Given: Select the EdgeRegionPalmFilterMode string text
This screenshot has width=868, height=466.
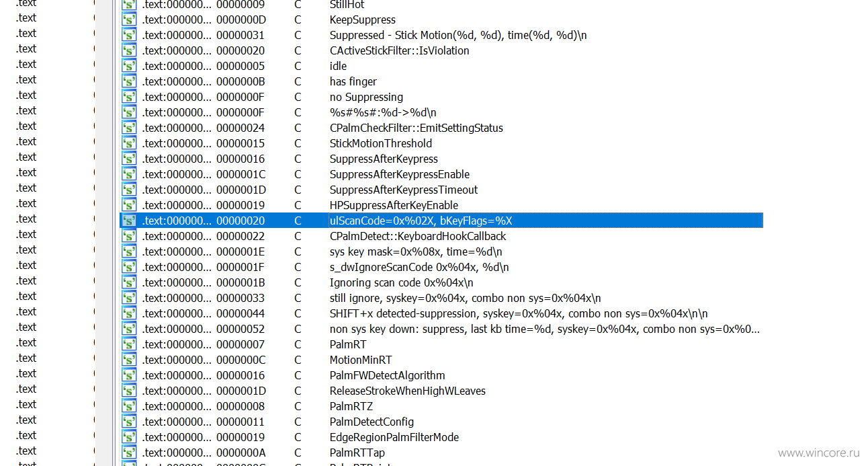Looking at the screenshot, I should [x=394, y=437].
